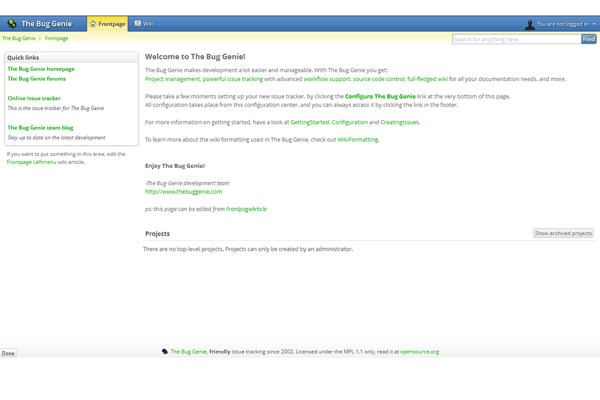
Task: Click the home icon on Frontpage tab
Action: (94, 23)
